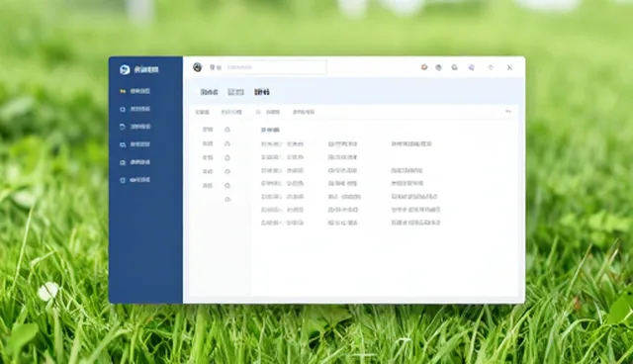Click the gray icon next to the orange one
Viewport: 633px width, 364px height.
click(x=439, y=67)
